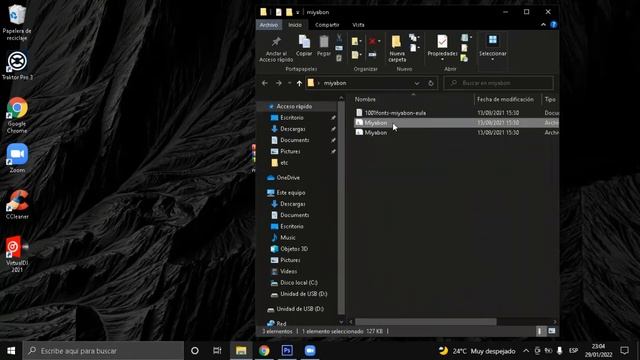Click the scissors Cut icon

tap(339, 38)
